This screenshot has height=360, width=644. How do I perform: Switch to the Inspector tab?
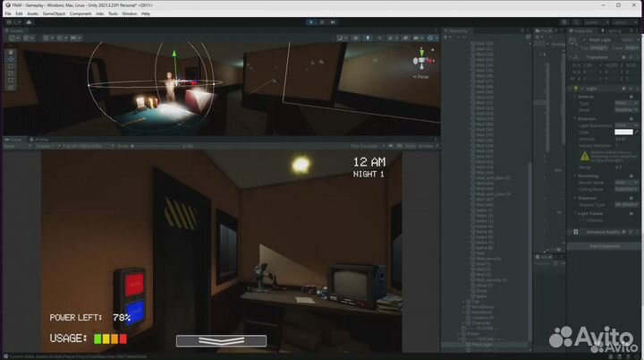[580, 30]
